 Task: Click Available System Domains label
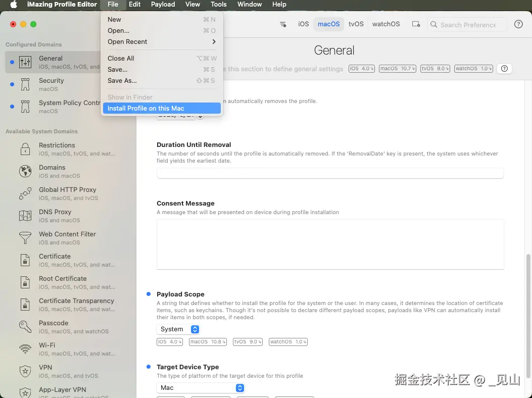(x=41, y=131)
